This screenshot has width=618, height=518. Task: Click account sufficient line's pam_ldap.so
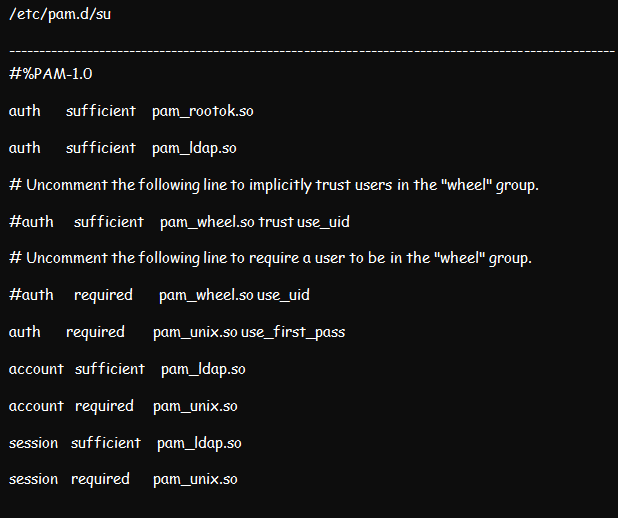tap(203, 369)
